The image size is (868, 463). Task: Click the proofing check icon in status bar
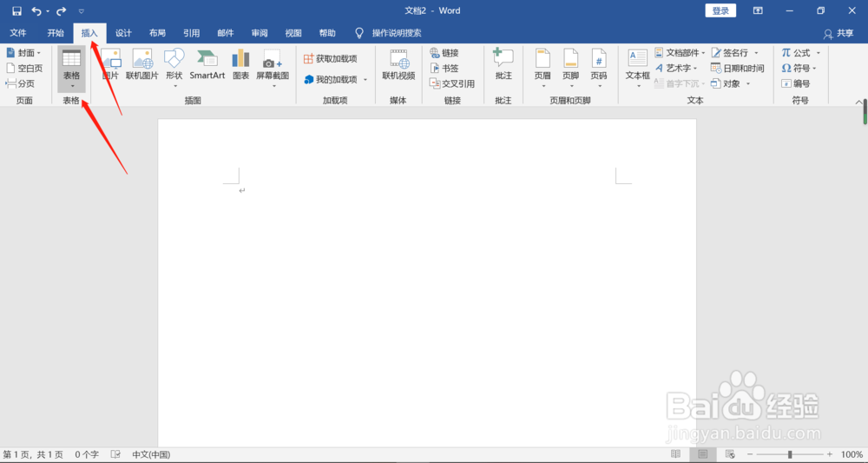pos(115,454)
